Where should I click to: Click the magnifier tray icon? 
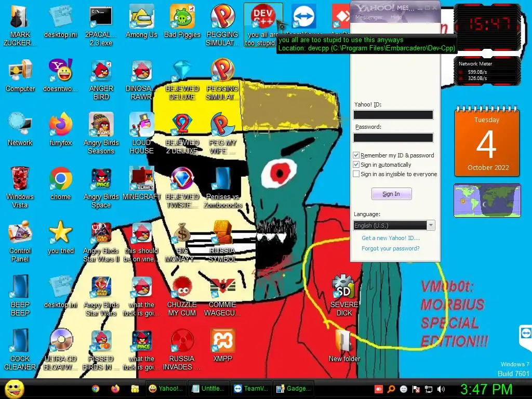pyautogui.click(x=391, y=389)
